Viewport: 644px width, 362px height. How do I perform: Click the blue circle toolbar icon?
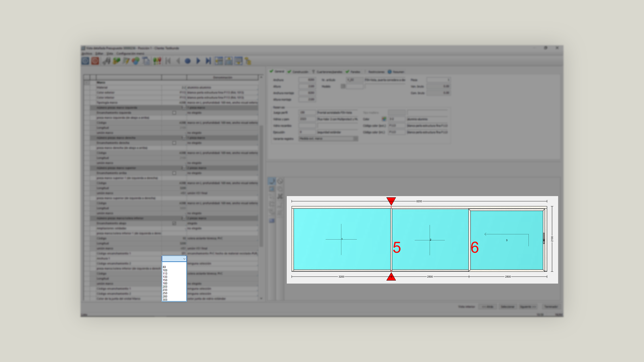click(x=188, y=61)
